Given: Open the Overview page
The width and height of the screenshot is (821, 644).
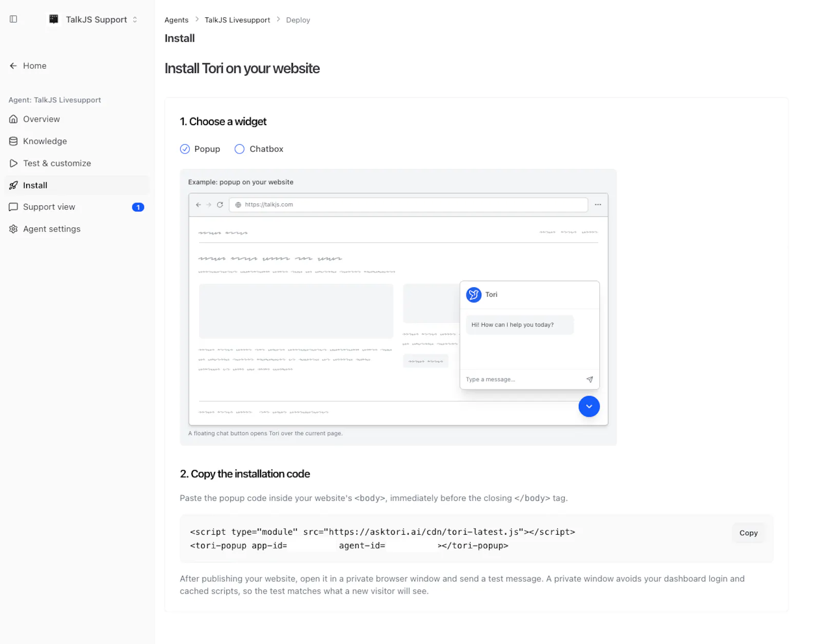Looking at the screenshot, I should click(x=77, y=119).
